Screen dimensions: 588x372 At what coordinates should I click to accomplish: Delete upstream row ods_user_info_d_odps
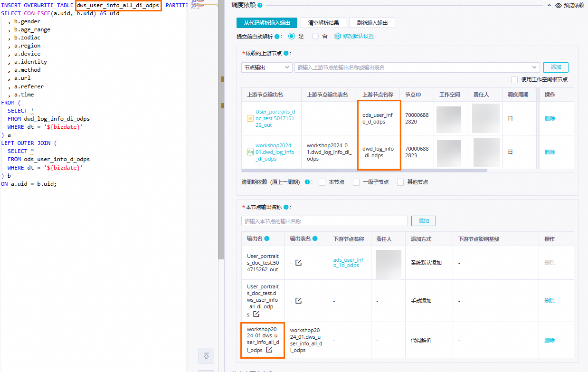[550, 118]
